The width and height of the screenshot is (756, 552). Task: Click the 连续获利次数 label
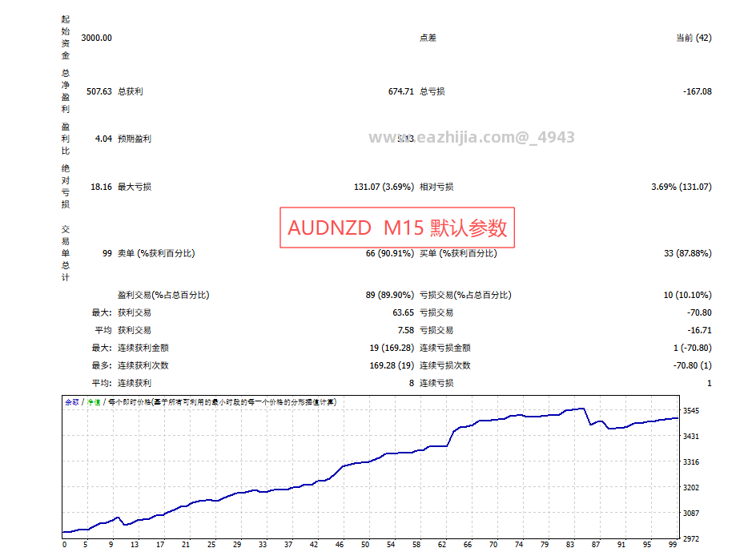[x=143, y=365]
